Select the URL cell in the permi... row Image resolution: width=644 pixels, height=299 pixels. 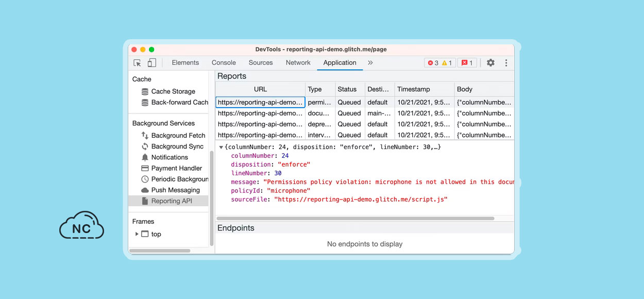(x=261, y=102)
